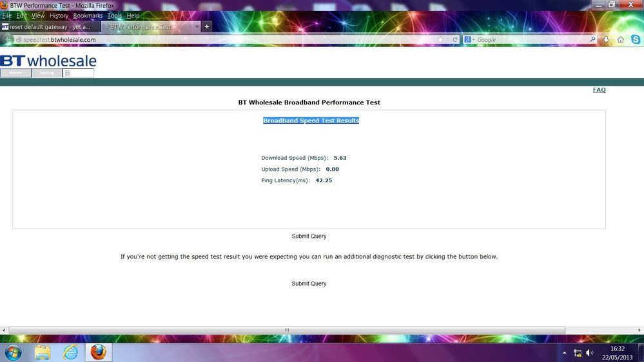Image resolution: width=644 pixels, height=362 pixels.
Task: Click the volume speaker tray icon
Action: [x=590, y=352]
